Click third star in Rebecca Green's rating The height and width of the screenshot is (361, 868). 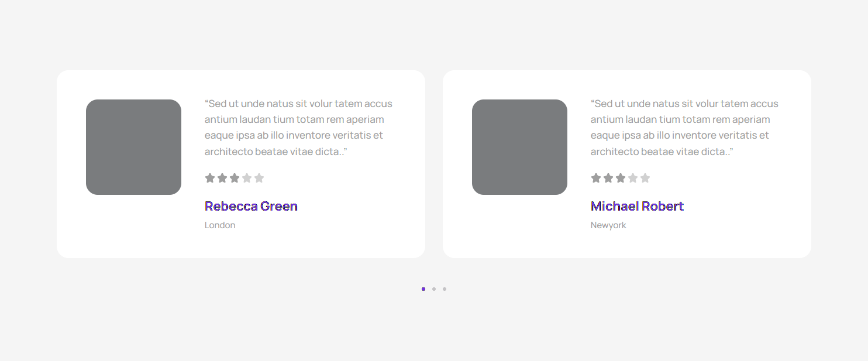point(235,178)
